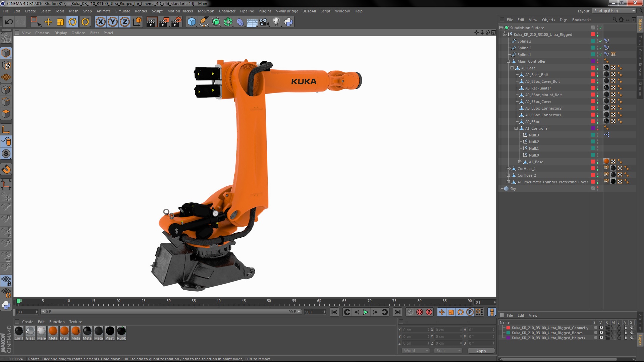
Task: Open the Layout Startup dropdown
Action: tap(614, 11)
